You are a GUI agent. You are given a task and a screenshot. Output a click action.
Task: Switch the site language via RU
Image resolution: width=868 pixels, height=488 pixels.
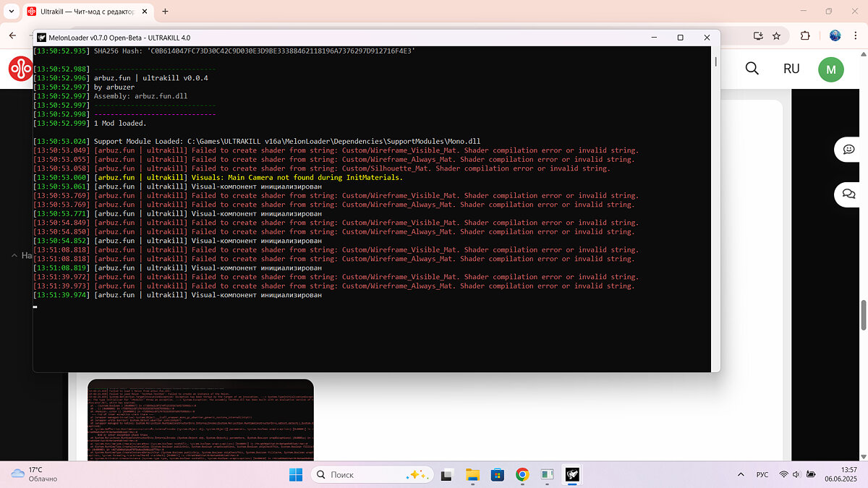pyautogui.click(x=791, y=69)
